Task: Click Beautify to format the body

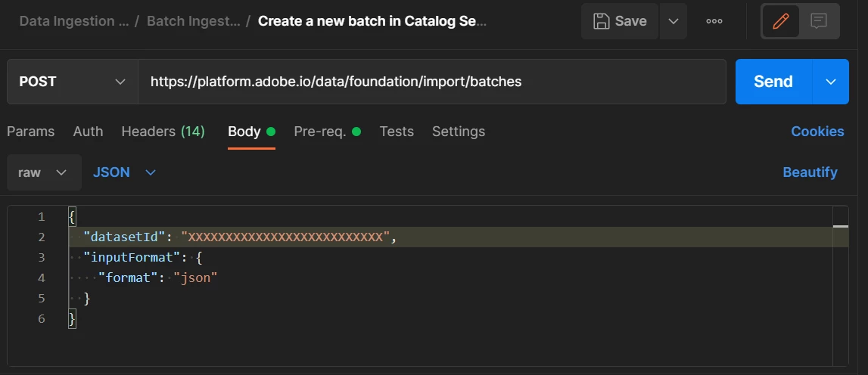Action: coord(810,172)
